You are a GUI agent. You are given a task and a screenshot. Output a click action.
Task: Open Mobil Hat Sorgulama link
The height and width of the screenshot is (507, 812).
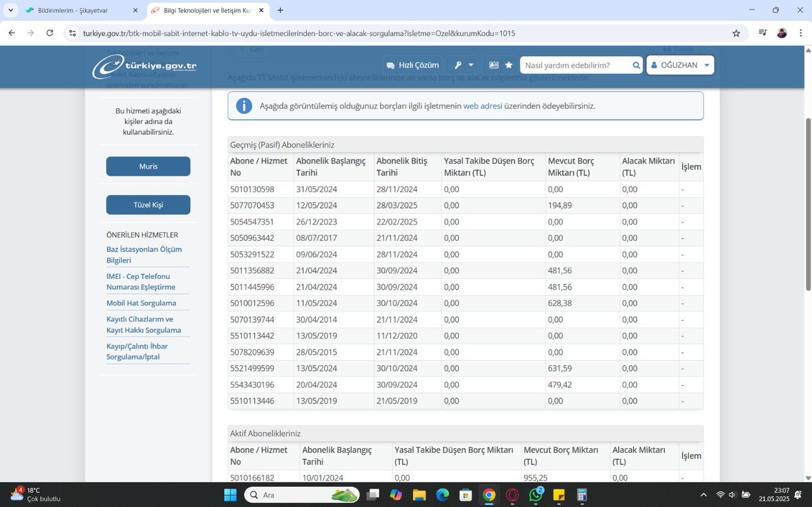[x=141, y=303]
